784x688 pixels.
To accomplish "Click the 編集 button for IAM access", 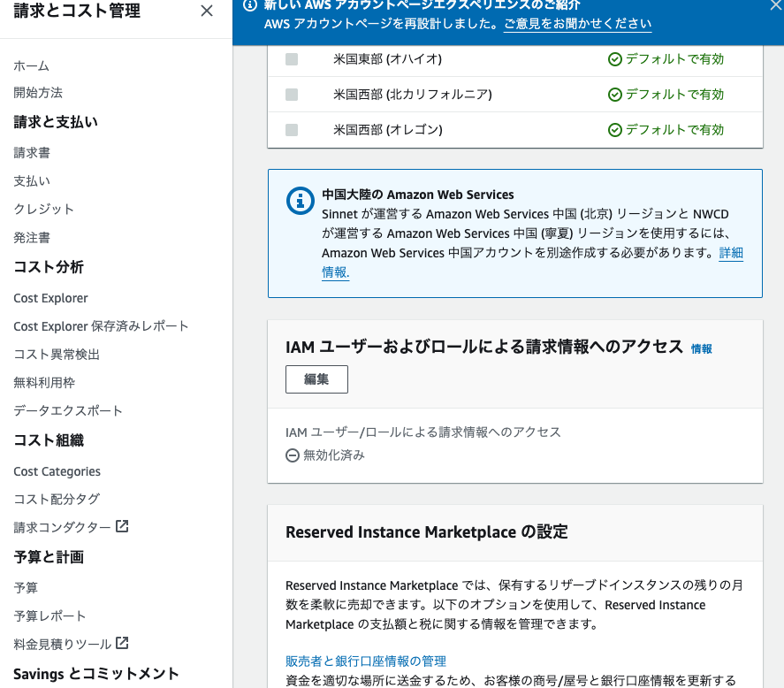I will tap(316, 379).
